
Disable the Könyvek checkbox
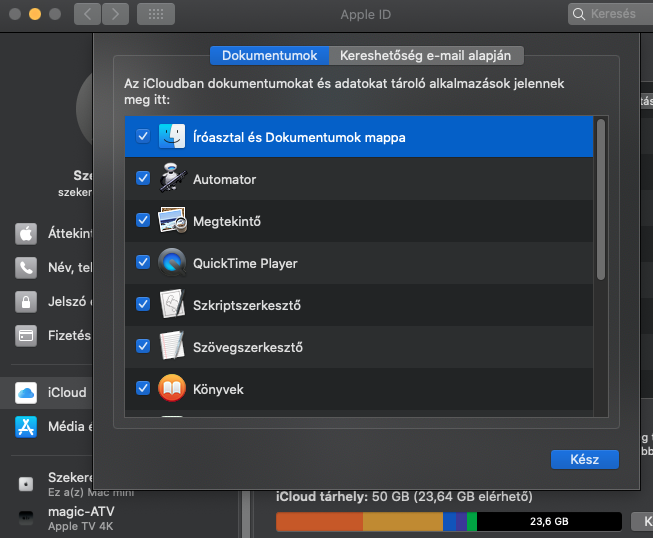click(143, 388)
